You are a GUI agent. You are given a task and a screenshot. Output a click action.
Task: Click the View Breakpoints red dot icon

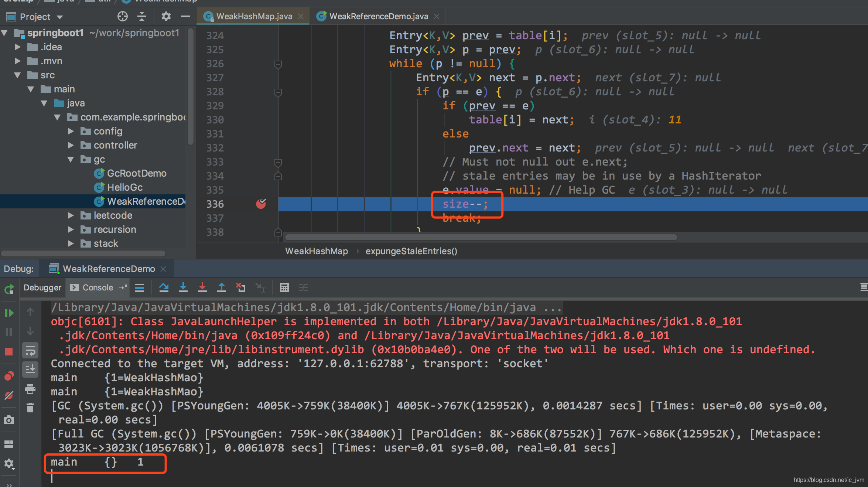9,375
